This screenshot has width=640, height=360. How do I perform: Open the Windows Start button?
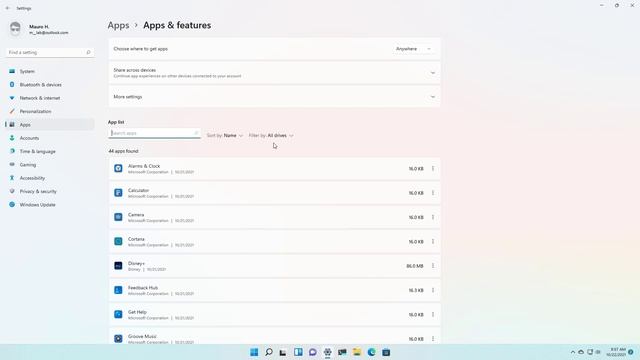(254, 352)
